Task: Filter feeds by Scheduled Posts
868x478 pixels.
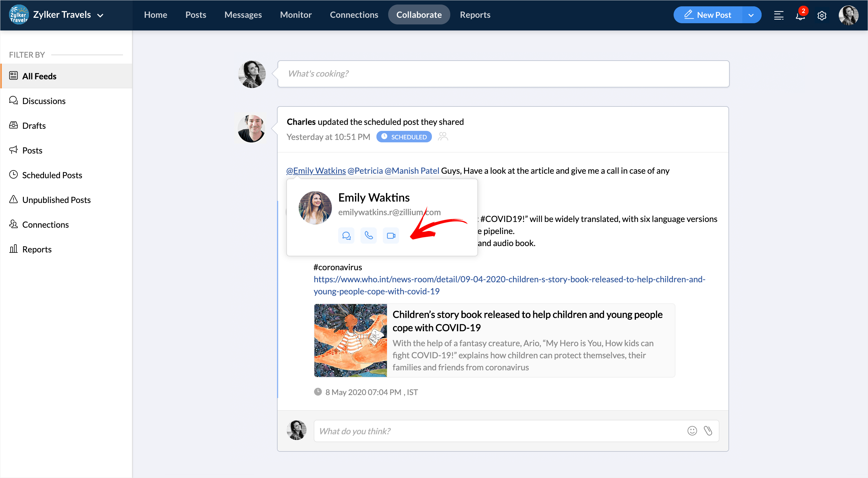Action: click(52, 175)
